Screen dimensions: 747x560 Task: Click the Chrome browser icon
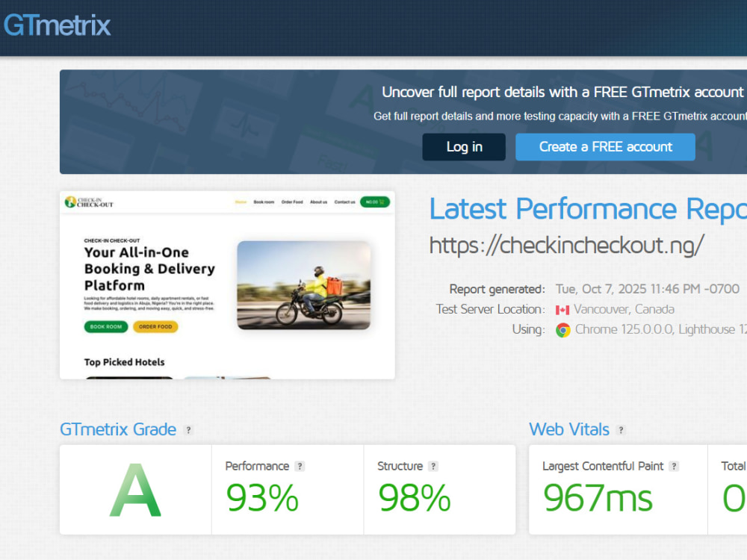563,330
